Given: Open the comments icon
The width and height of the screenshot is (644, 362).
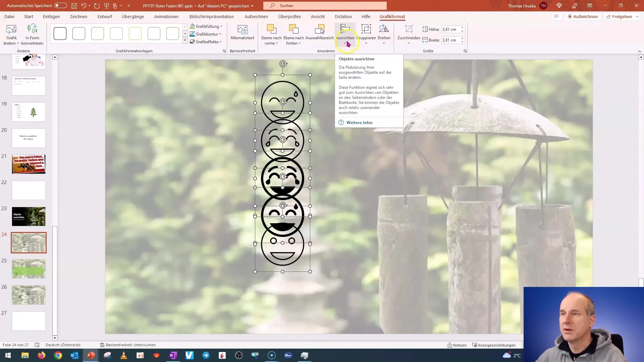Looking at the screenshot, I should (x=556, y=16).
